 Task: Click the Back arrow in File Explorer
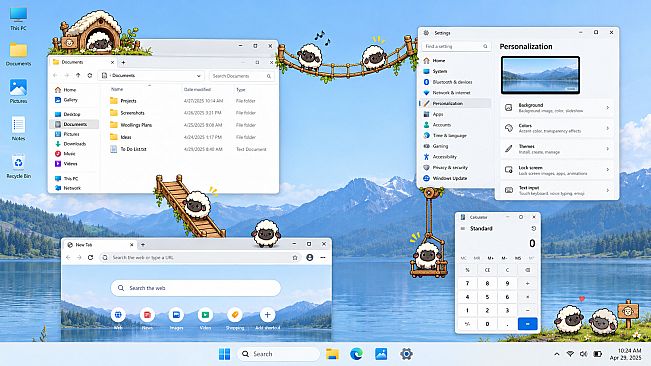(x=56, y=76)
